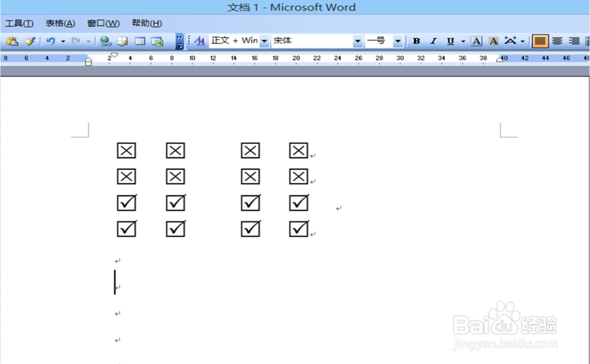Open the 工具 menu
This screenshot has width=590, height=364.
click(19, 23)
